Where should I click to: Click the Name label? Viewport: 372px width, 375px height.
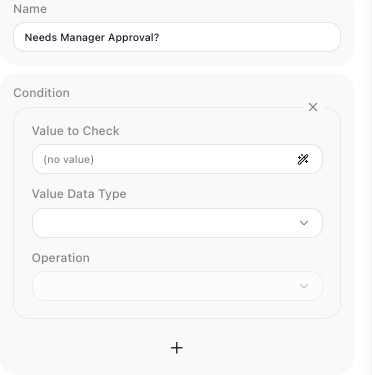pyautogui.click(x=30, y=9)
